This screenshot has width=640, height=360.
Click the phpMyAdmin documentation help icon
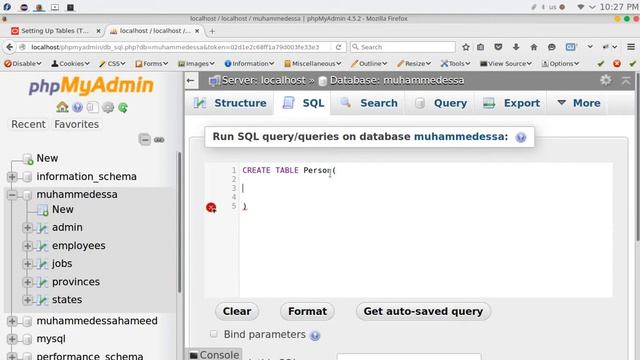click(x=77, y=107)
